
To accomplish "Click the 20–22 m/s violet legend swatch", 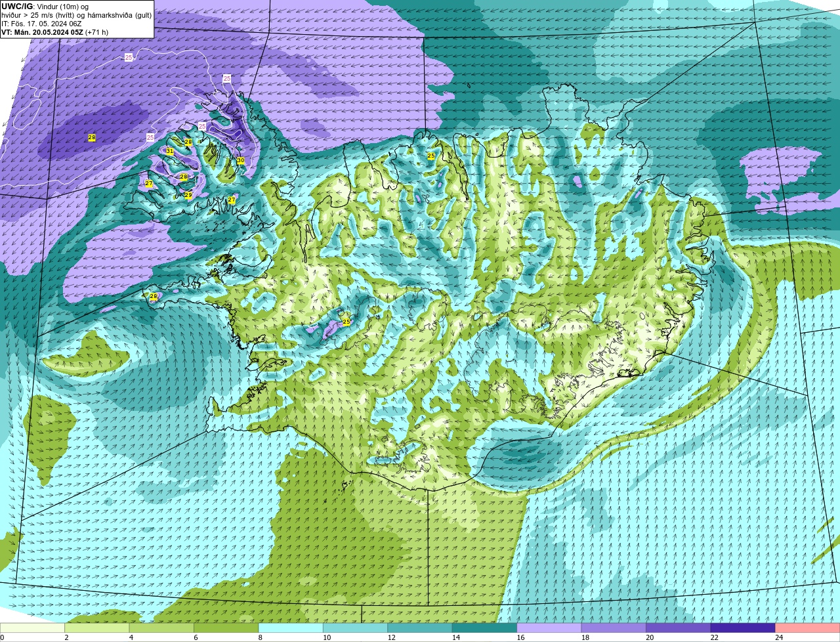I will click(679, 628).
